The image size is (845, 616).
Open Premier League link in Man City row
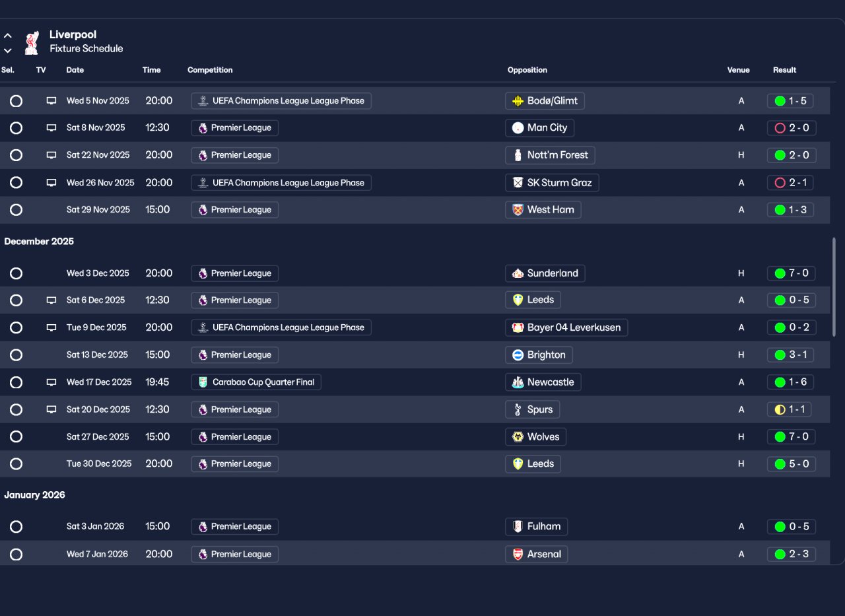[x=235, y=128]
